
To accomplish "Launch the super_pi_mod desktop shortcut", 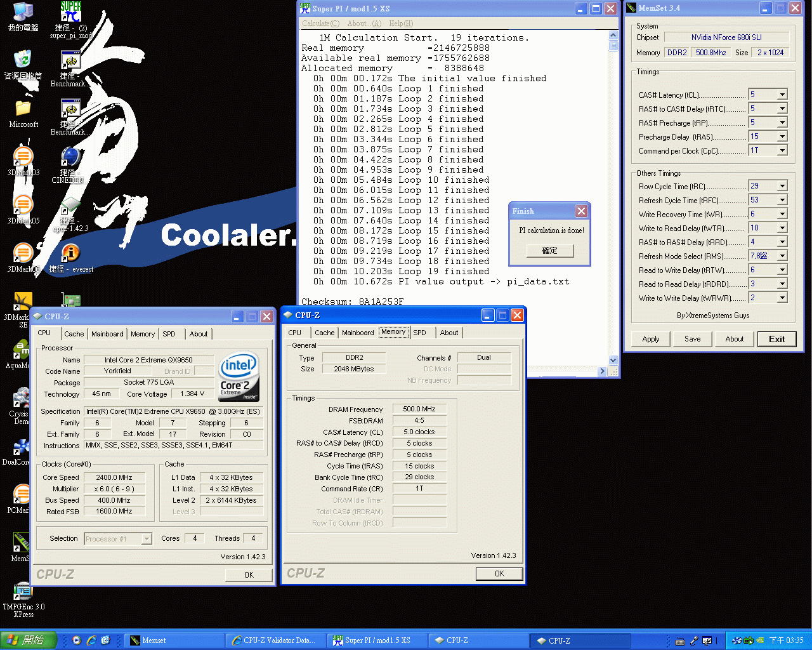I will point(70,20).
